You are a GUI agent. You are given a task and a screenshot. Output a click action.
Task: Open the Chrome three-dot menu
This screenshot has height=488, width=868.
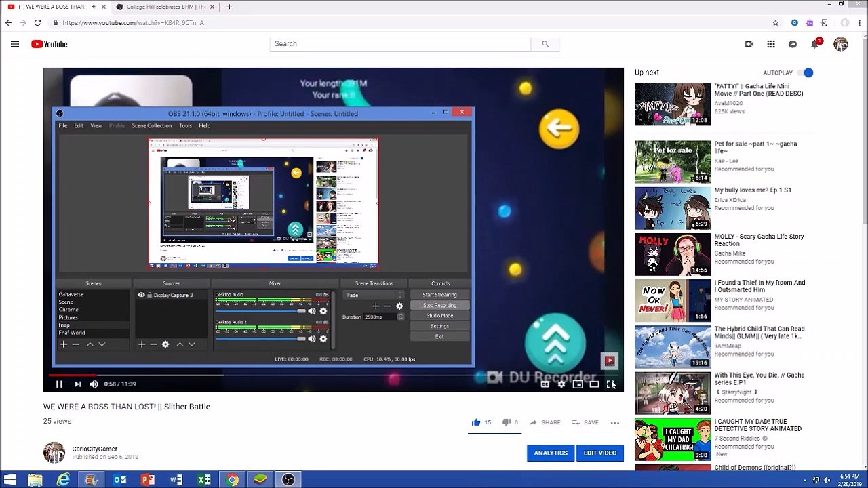point(859,23)
